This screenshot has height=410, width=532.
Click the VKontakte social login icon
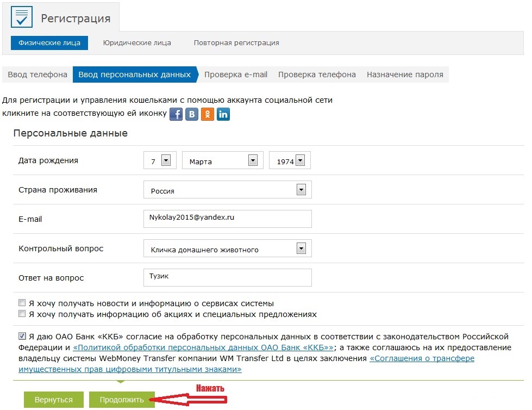[192, 114]
